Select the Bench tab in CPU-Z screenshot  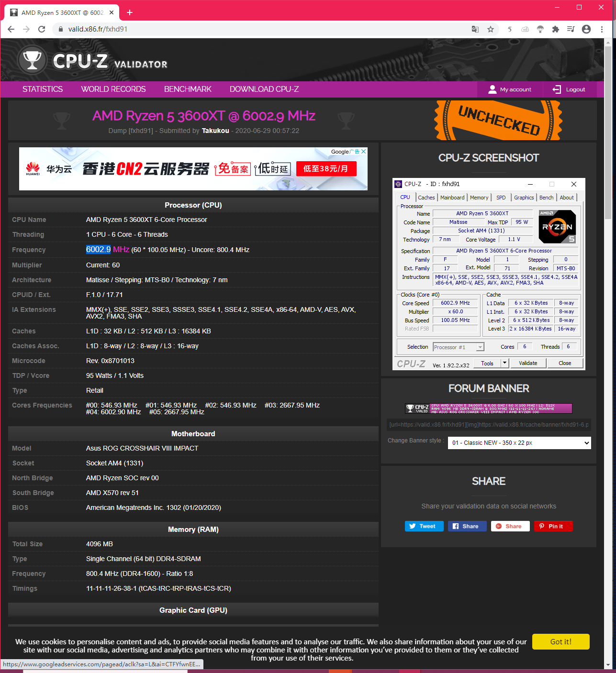pyautogui.click(x=546, y=198)
